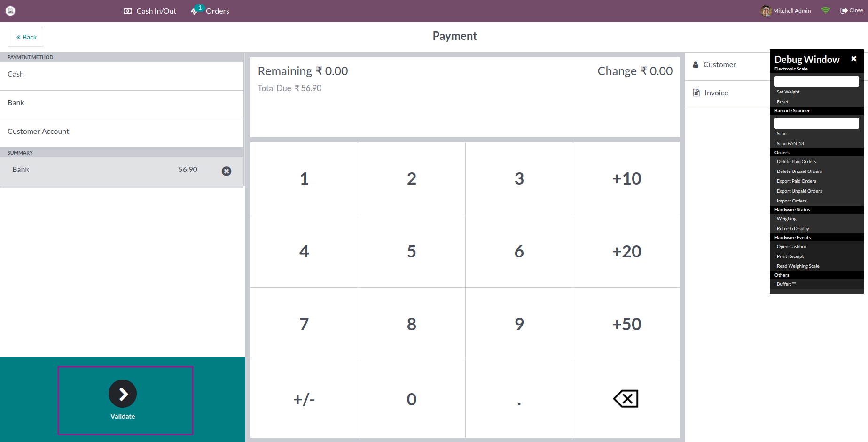
Task: Open Cash In/Out dialog
Action: tap(150, 11)
